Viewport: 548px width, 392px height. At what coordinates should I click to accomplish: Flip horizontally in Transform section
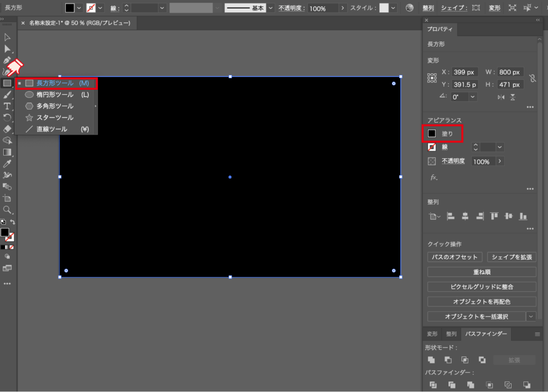click(x=501, y=97)
